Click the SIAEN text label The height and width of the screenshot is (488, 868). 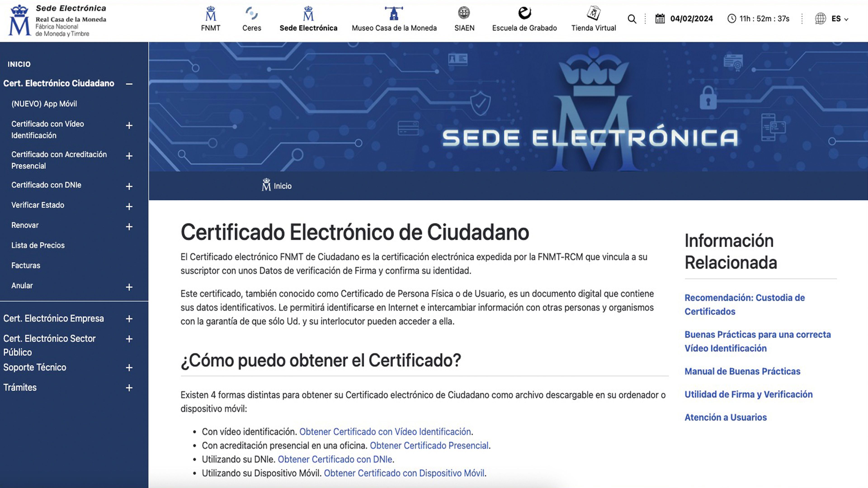[464, 28]
